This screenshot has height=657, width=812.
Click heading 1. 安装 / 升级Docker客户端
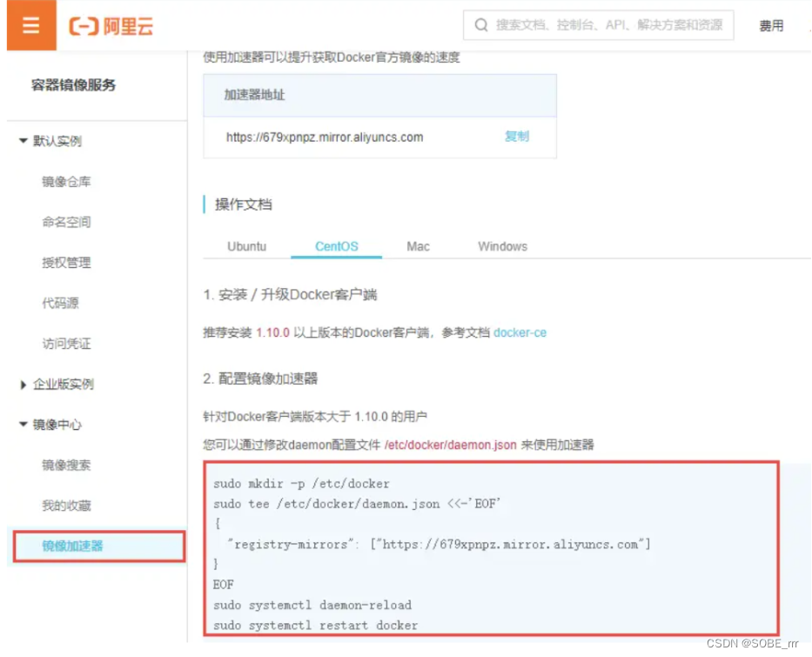pos(290,295)
